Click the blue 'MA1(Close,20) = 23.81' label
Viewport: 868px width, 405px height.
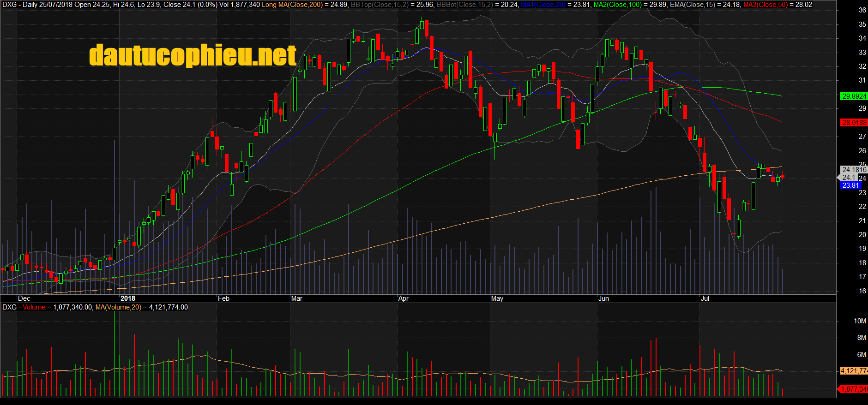tap(556, 5)
